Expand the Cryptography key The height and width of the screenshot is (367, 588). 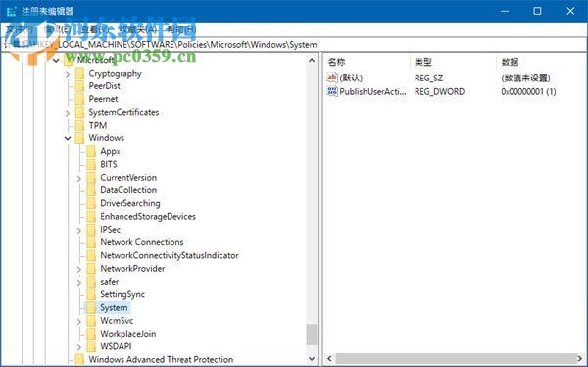pyautogui.click(x=68, y=74)
